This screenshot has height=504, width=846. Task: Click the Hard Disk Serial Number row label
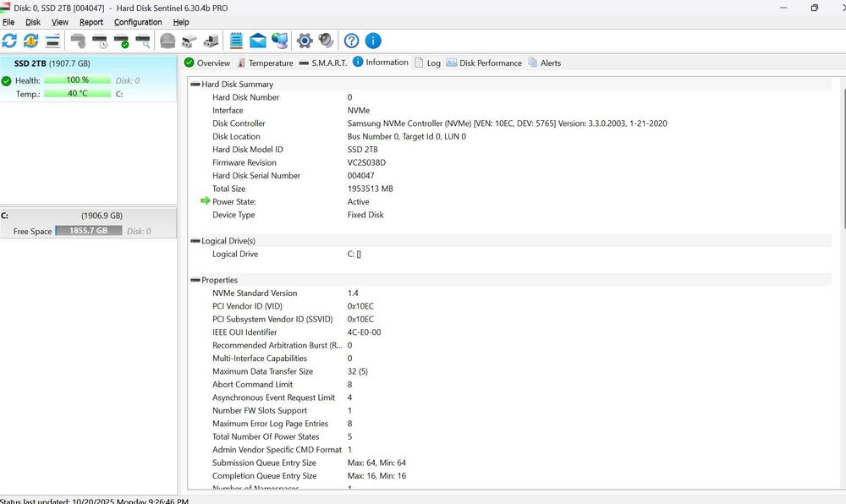pyautogui.click(x=256, y=176)
